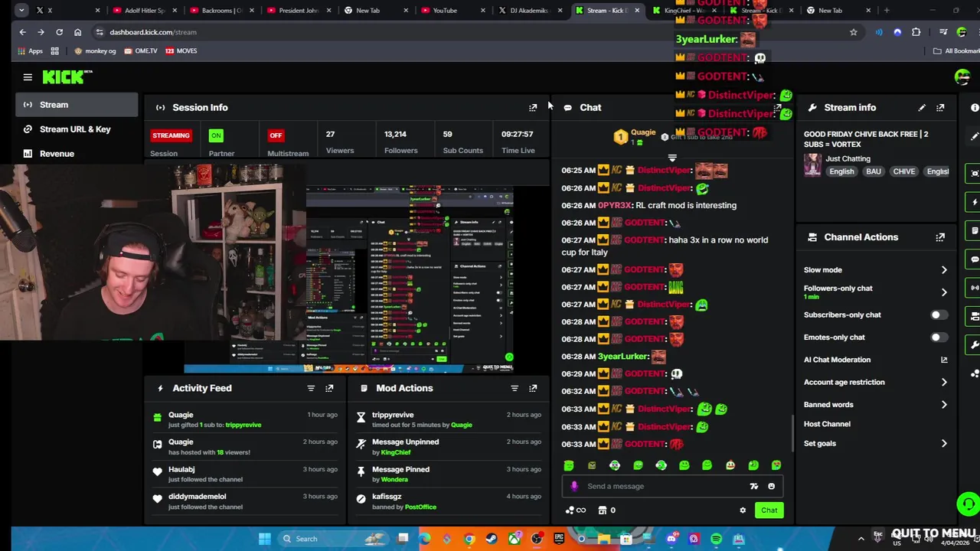Pop out the Mod Actions panel

click(533, 388)
